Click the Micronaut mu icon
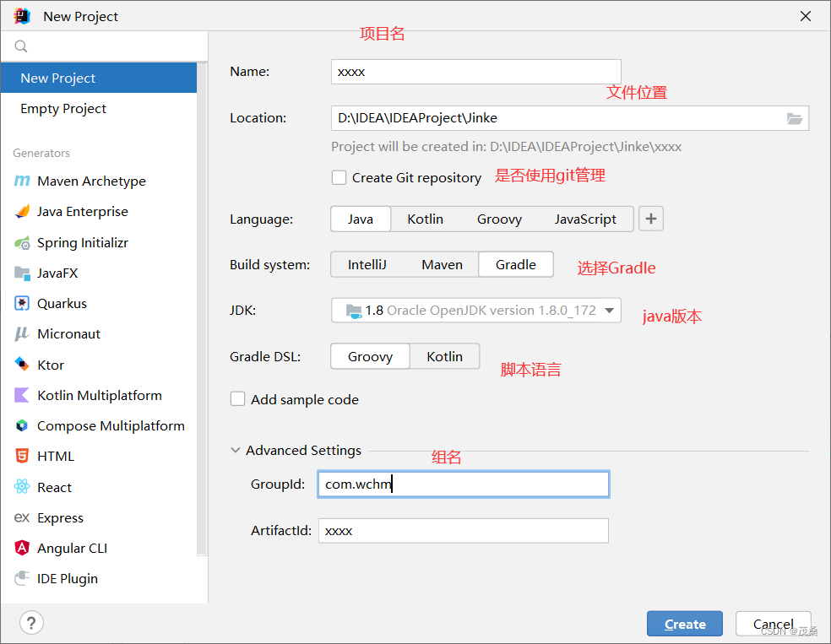The height and width of the screenshot is (644, 831). coord(22,333)
